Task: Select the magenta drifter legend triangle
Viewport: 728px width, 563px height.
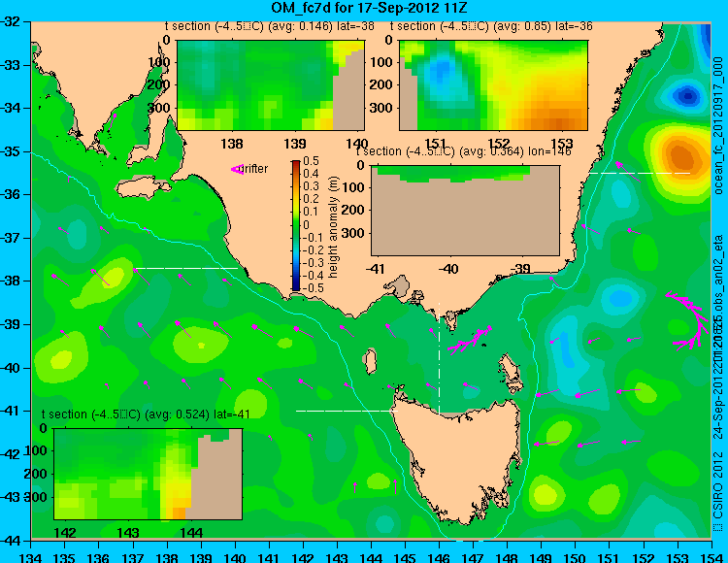Action: tap(237, 170)
